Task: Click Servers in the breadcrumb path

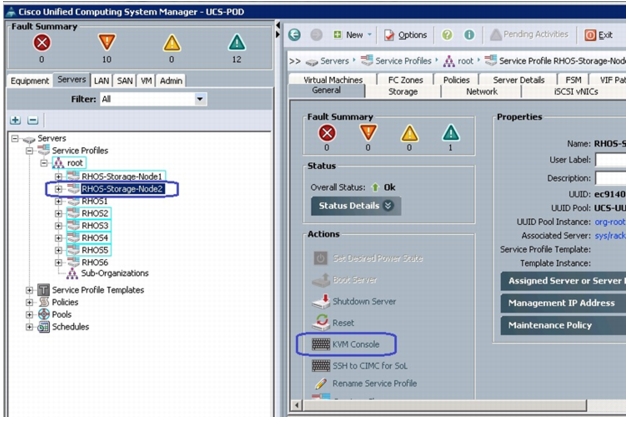Action: (x=334, y=61)
